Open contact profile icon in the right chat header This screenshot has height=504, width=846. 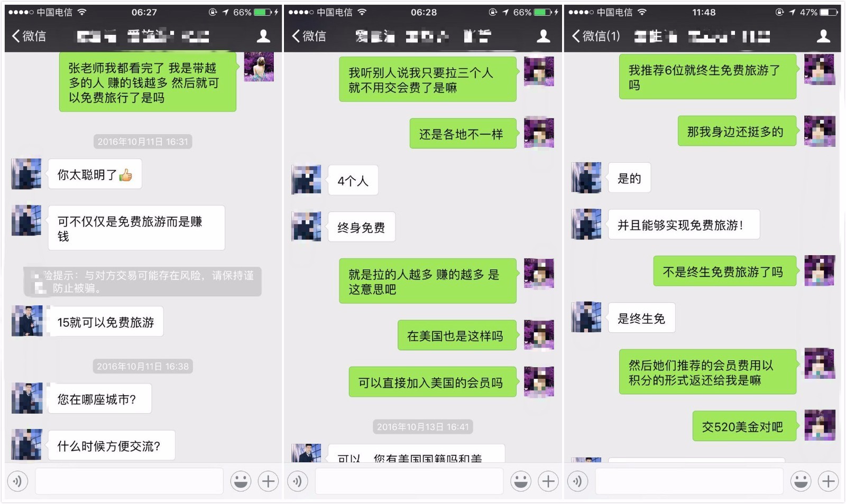click(823, 36)
